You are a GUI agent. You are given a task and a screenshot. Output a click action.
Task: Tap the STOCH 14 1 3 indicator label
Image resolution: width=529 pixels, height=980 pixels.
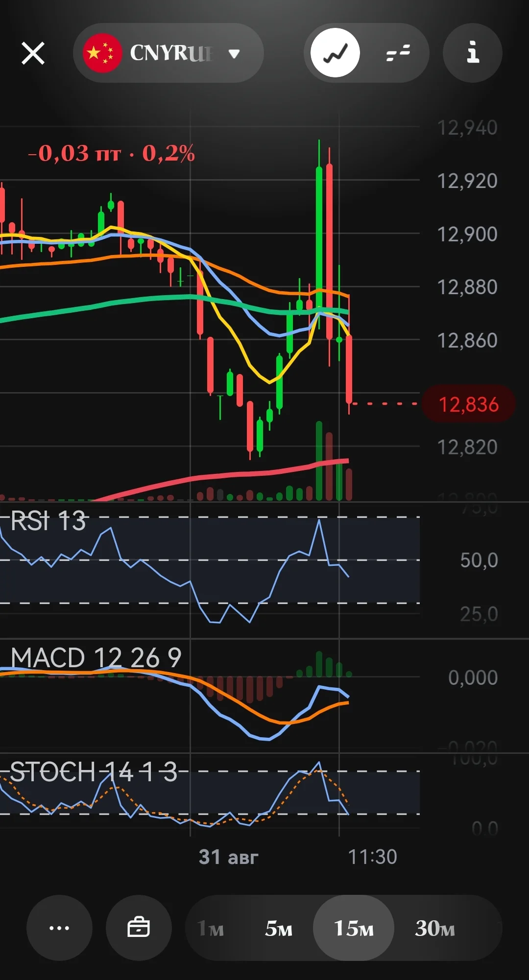(x=94, y=772)
